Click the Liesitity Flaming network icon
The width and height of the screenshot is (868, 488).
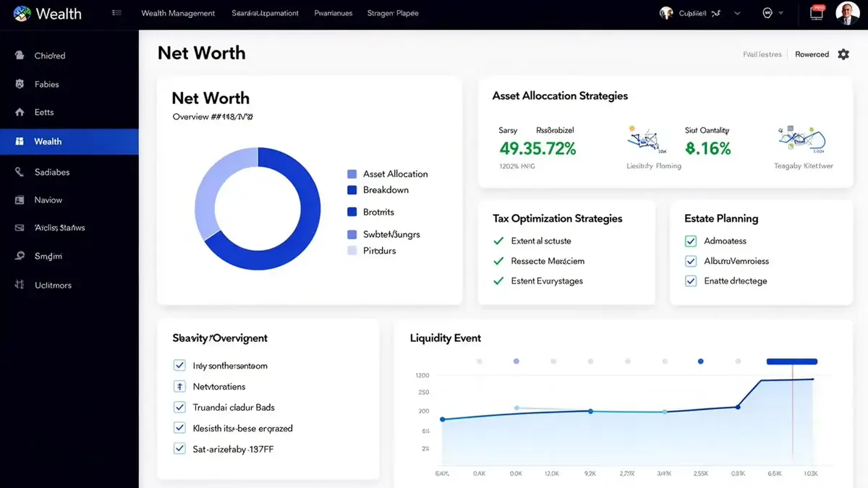pyautogui.click(x=647, y=140)
